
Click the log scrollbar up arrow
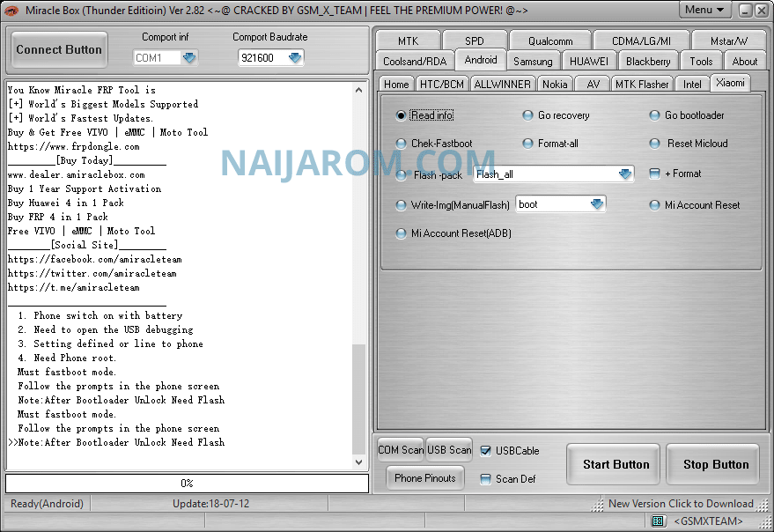(x=359, y=90)
